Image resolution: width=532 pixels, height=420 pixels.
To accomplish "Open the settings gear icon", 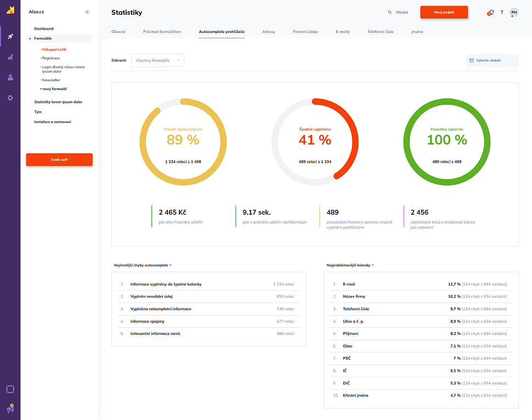I will 10,98.
